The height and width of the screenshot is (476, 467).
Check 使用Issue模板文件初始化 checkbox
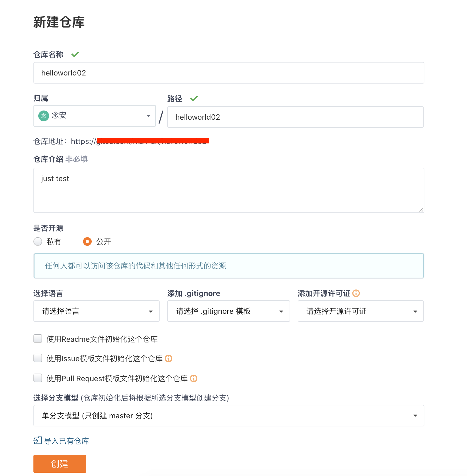point(38,358)
